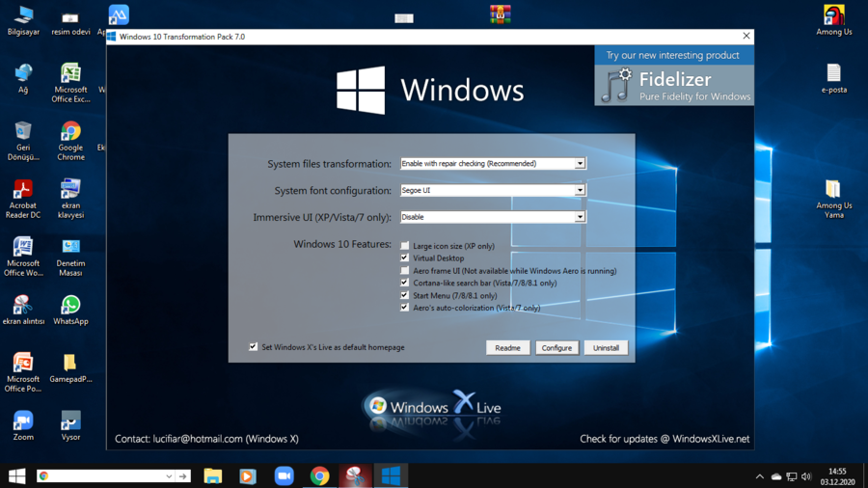This screenshot has height=488, width=868.
Task: Uncheck the Virtual Desktop option
Action: [405, 258]
